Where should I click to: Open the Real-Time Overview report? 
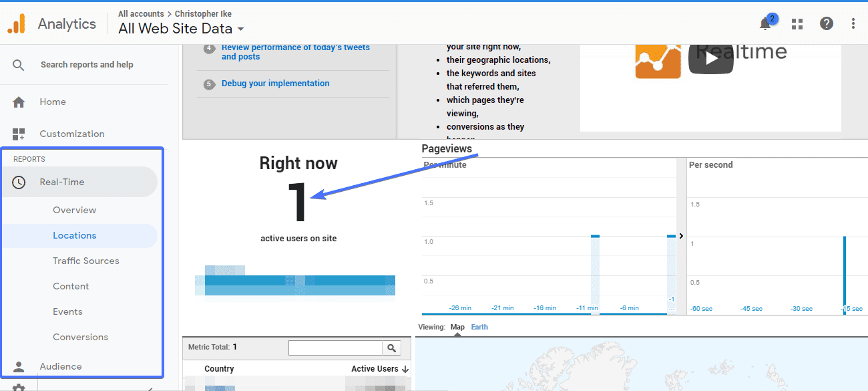pos(75,210)
